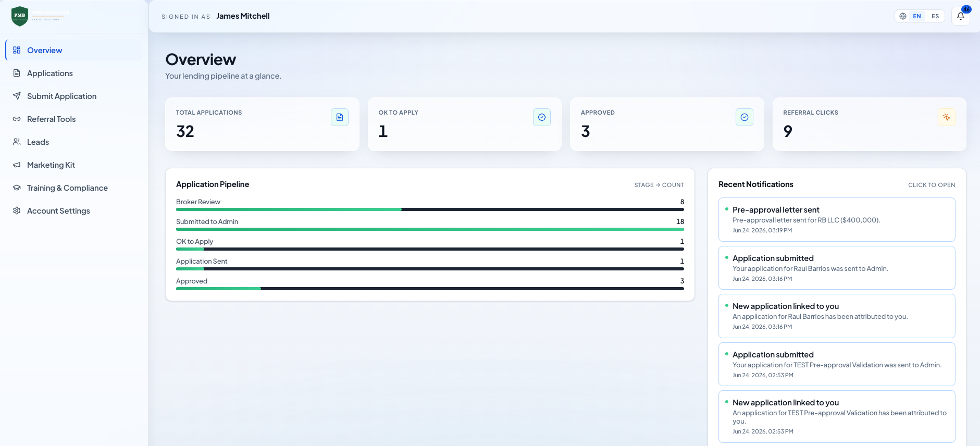Image resolution: width=980 pixels, height=446 pixels.
Task: Click the PMB shield logo
Action: tap(20, 16)
